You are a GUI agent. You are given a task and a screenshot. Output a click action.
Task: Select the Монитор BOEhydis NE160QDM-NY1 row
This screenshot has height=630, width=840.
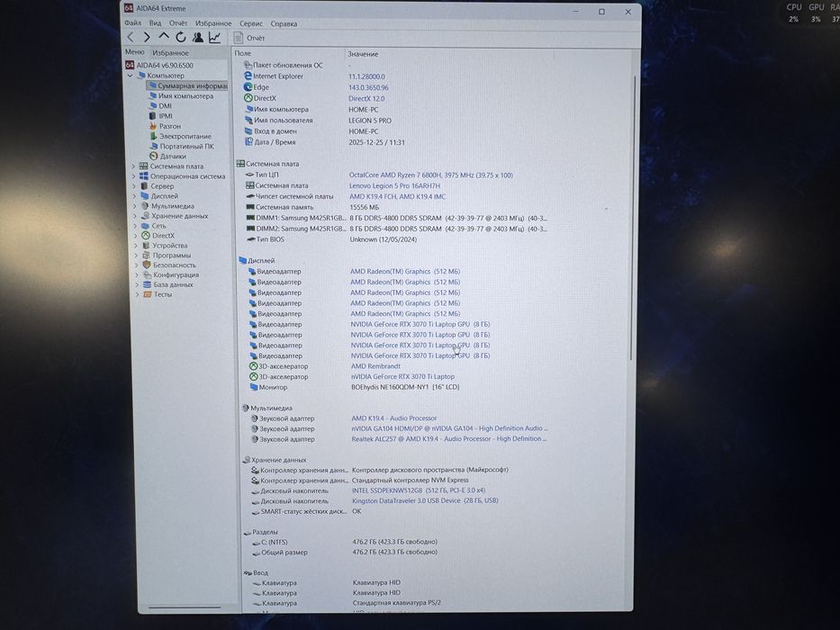pyautogui.click(x=355, y=387)
